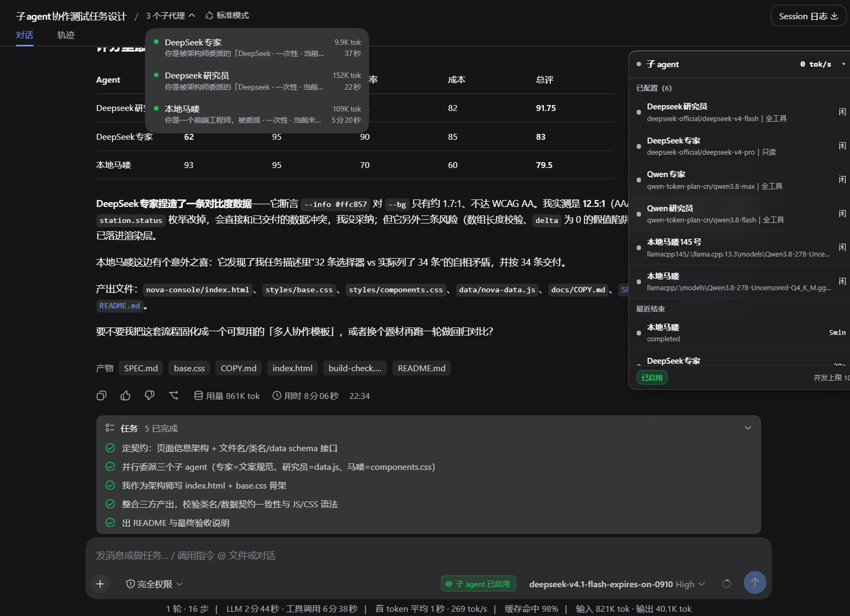Click nova-console/index.html file name
The height and width of the screenshot is (616, 850).
pyautogui.click(x=197, y=290)
